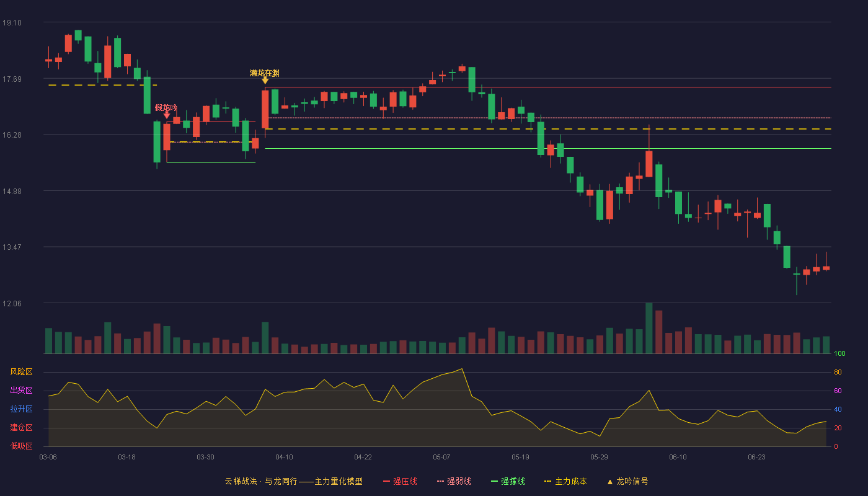This screenshot has width=868, height=496.
Task: Click the 04-22 date label
Action: click(x=363, y=457)
